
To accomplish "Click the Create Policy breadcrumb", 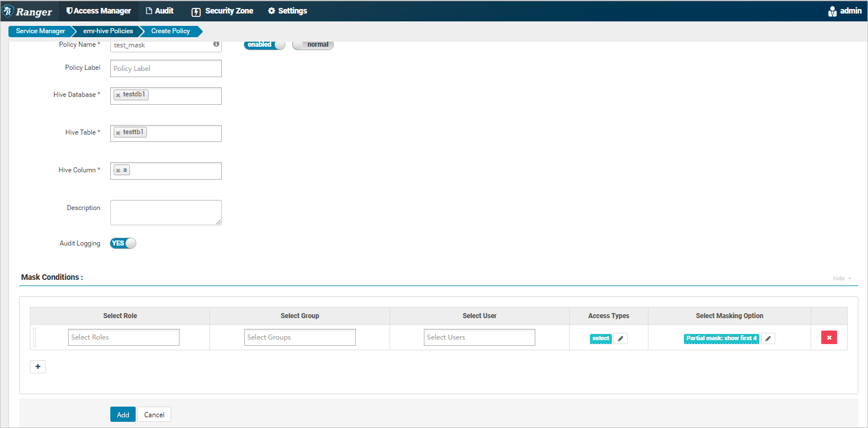I will (171, 31).
